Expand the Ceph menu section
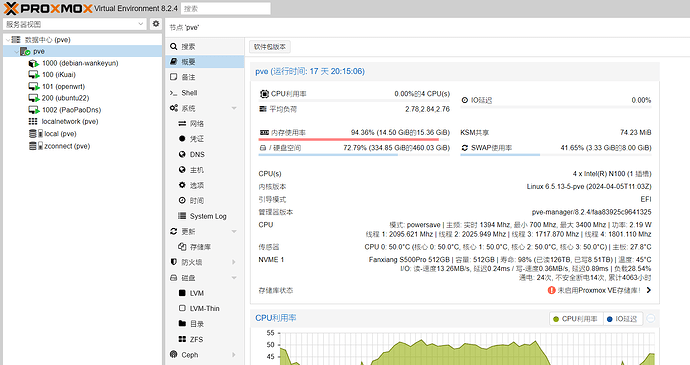 tap(234, 354)
